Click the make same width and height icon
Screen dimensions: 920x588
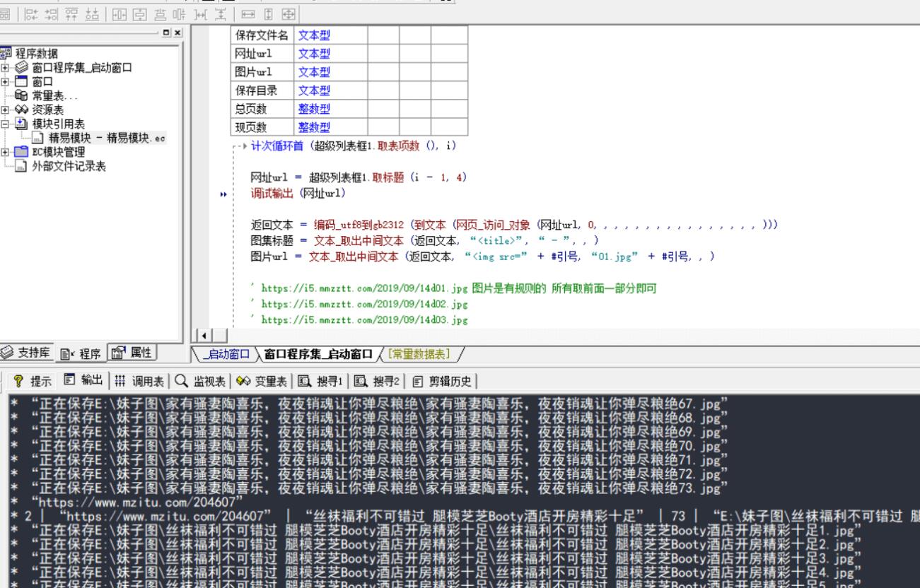[x=288, y=14]
